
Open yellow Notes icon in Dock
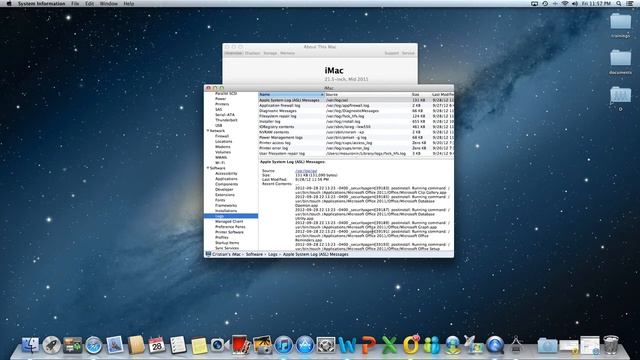coord(199,346)
